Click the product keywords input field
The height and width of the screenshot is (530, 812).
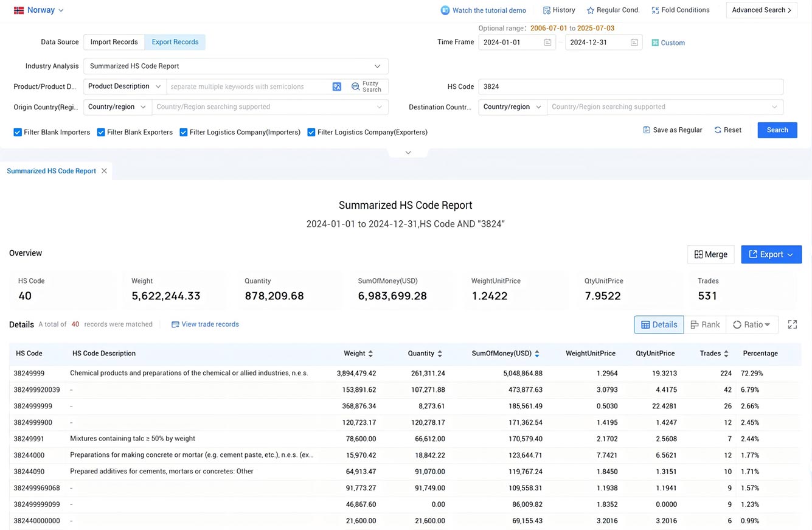(x=249, y=86)
